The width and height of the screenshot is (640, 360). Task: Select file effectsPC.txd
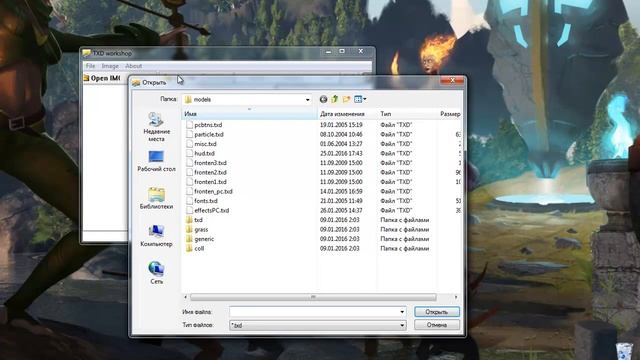click(211, 211)
